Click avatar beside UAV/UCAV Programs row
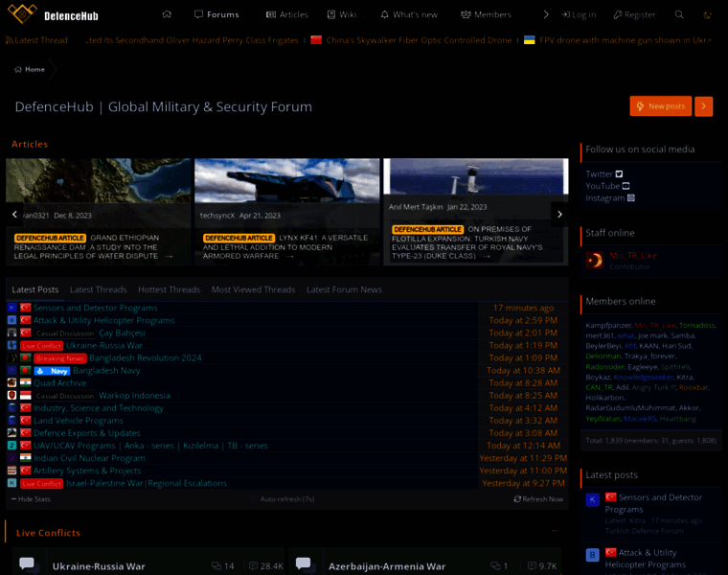 coord(12,446)
